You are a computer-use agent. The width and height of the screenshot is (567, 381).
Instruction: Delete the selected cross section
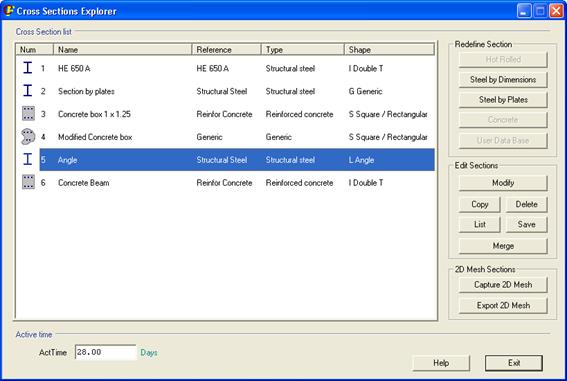coord(526,205)
